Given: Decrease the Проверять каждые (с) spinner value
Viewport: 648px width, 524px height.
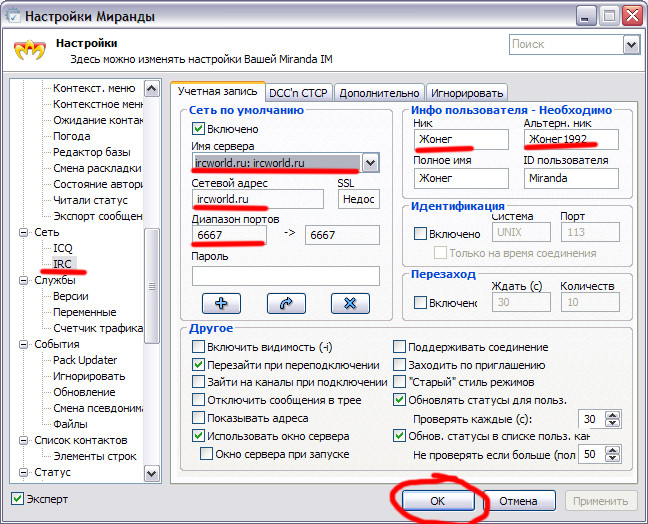Looking at the screenshot, I should pos(612,423).
